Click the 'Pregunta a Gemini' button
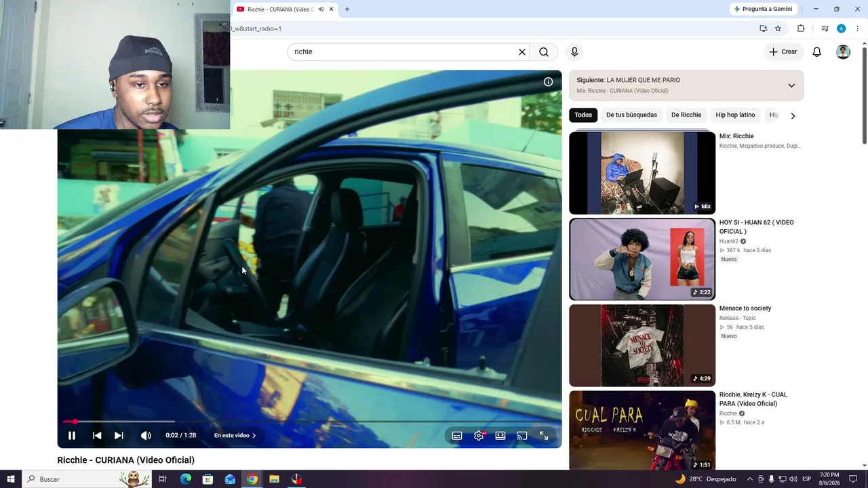Screen dimensions: 868x488 (764, 9)
